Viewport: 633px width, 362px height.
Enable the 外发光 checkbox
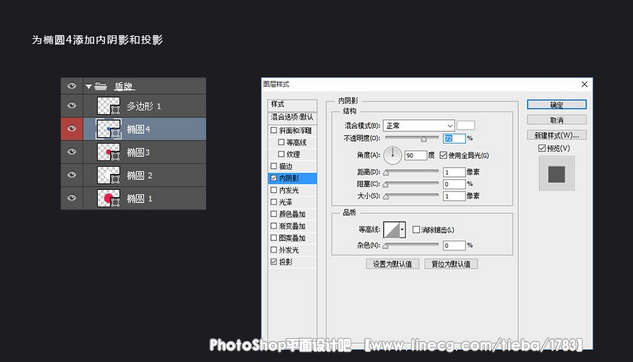click(274, 250)
